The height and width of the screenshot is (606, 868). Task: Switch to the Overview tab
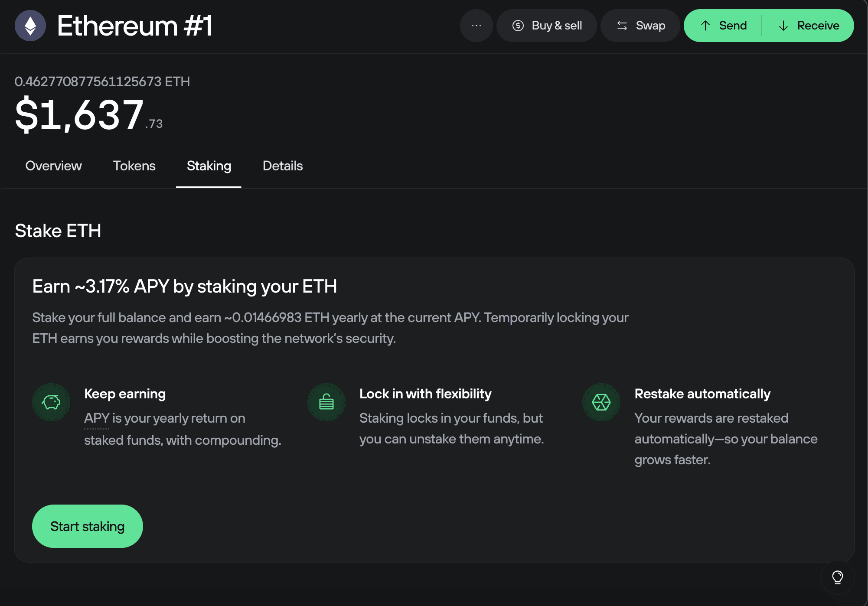(x=53, y=166)
